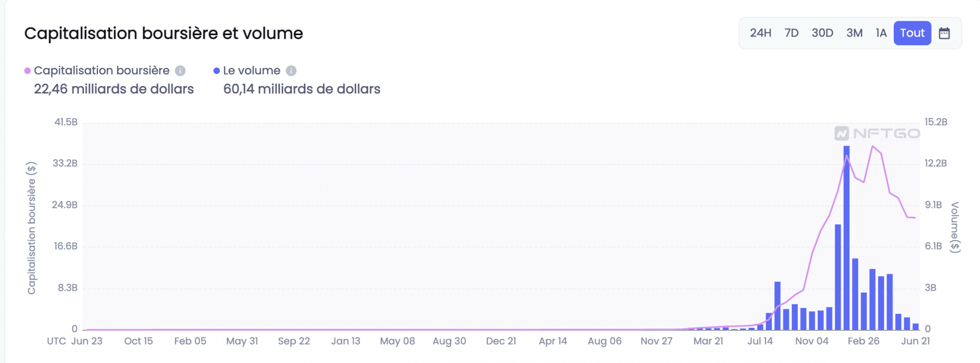Click the value 22,46 milliards de dollars
Viewport: 980px width, 363px height.
113,89
